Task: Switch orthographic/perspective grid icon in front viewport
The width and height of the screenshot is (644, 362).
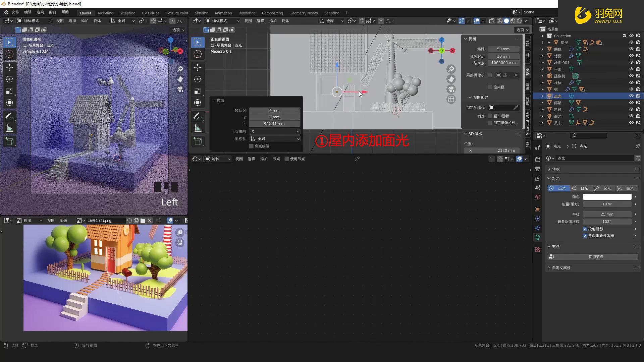Action: (451, 99)
